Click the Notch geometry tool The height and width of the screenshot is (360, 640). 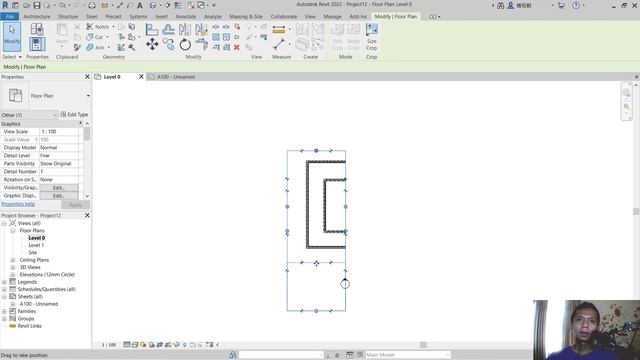tap(98, 27)
